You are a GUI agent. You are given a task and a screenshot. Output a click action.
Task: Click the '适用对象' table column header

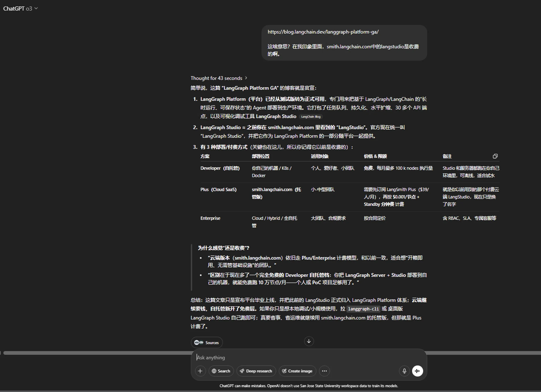320,156
